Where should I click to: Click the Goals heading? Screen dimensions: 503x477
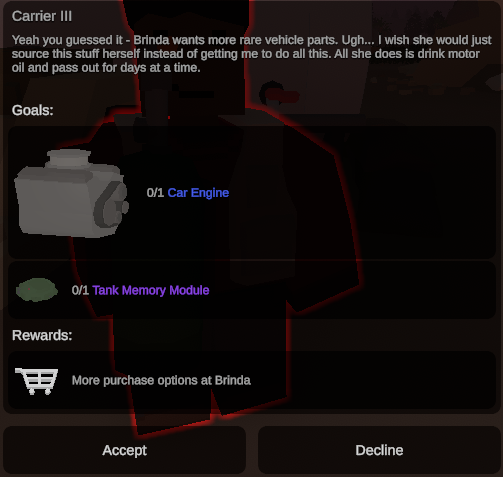click(x=32, y=110)
